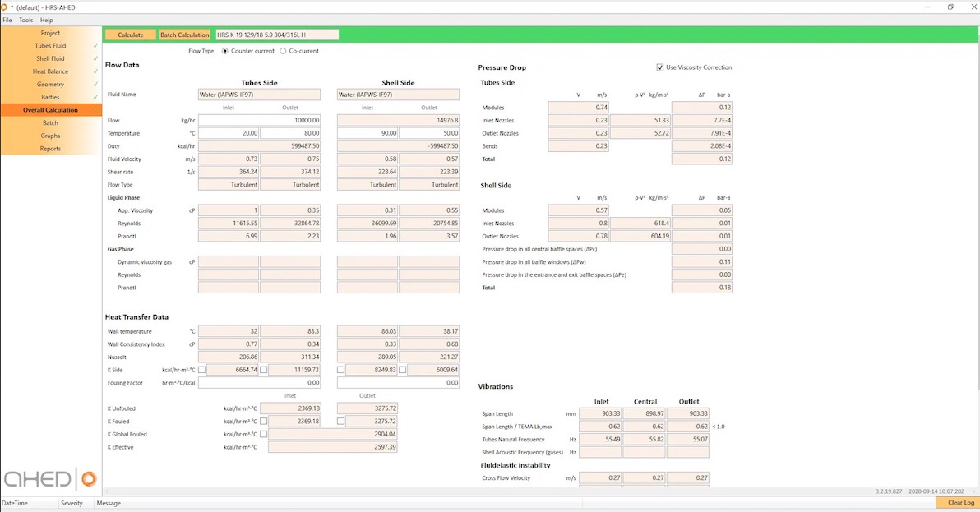Click the application icon in title bar
The width and height of the screenshot is (980, 512).
pyautogui.click(x=4, y=7)
